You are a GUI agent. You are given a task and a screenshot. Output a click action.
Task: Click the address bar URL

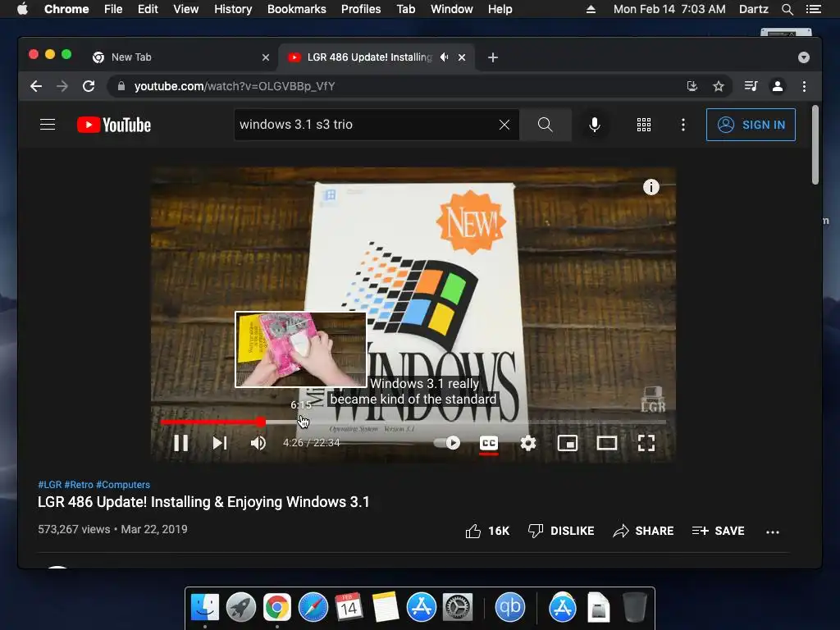(235, 86)
